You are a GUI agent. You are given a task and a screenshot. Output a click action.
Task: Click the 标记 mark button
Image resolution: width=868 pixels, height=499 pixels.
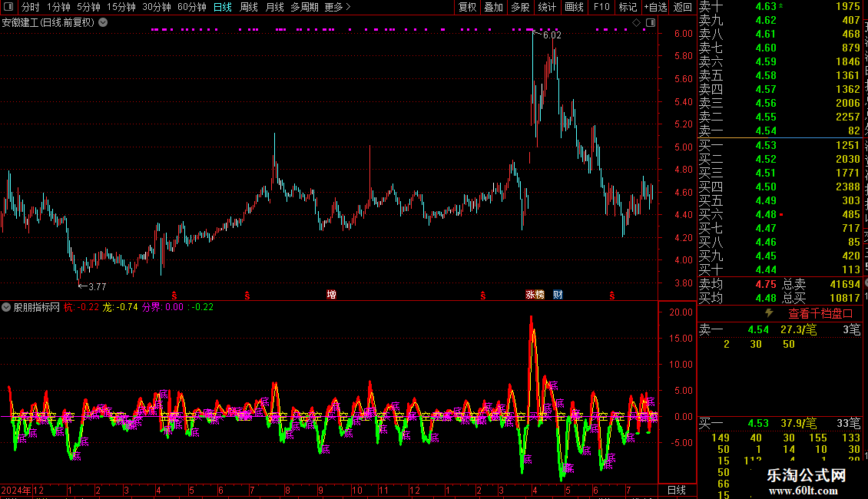[628, 7]
